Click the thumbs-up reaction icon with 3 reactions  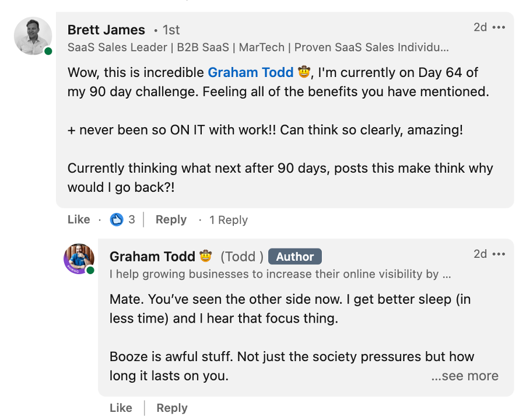117,220
